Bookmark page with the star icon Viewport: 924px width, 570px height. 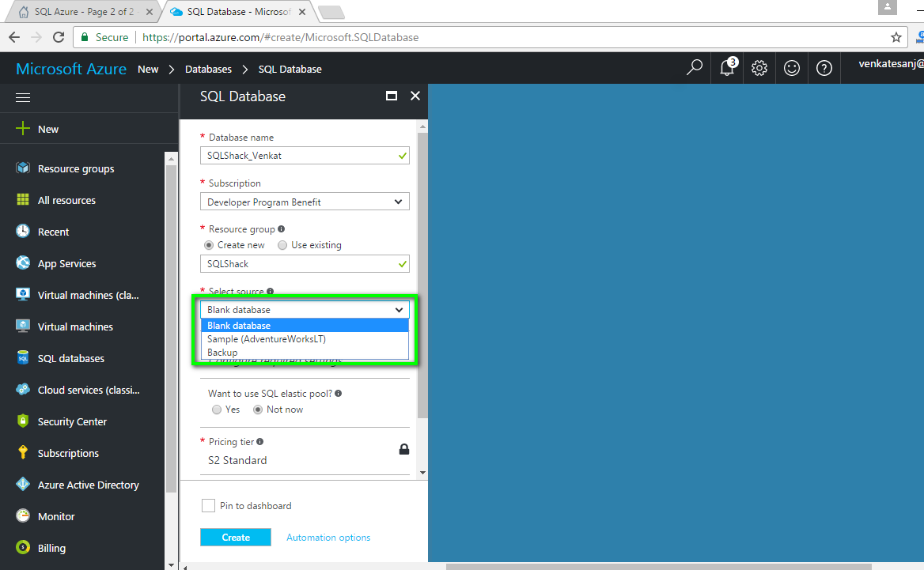pos(896,38)
